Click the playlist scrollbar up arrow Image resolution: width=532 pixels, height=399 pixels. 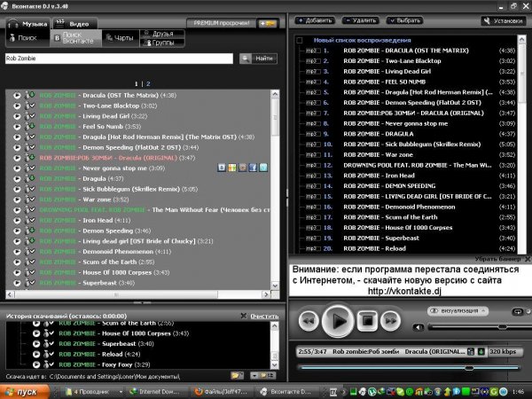[522, 39]
